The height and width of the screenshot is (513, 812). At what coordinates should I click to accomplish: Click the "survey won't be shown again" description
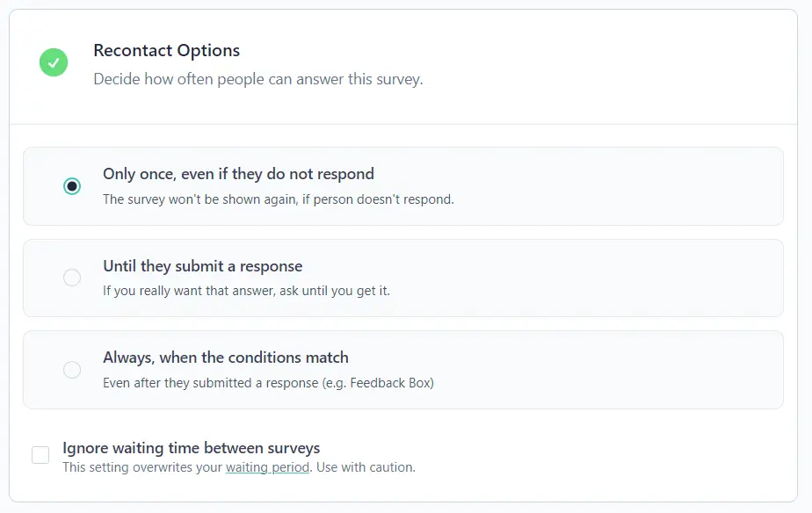[x=278, y=199]
